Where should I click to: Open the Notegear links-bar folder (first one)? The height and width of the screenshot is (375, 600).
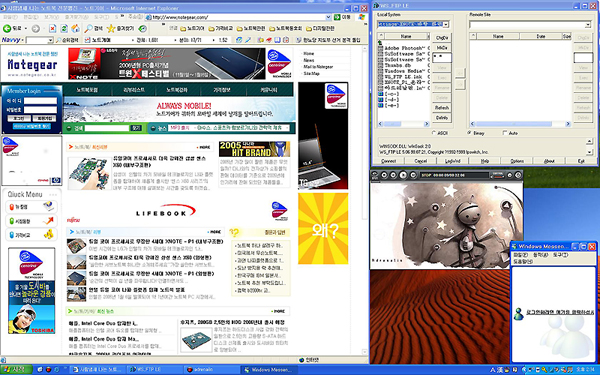[x=192, y=29]
